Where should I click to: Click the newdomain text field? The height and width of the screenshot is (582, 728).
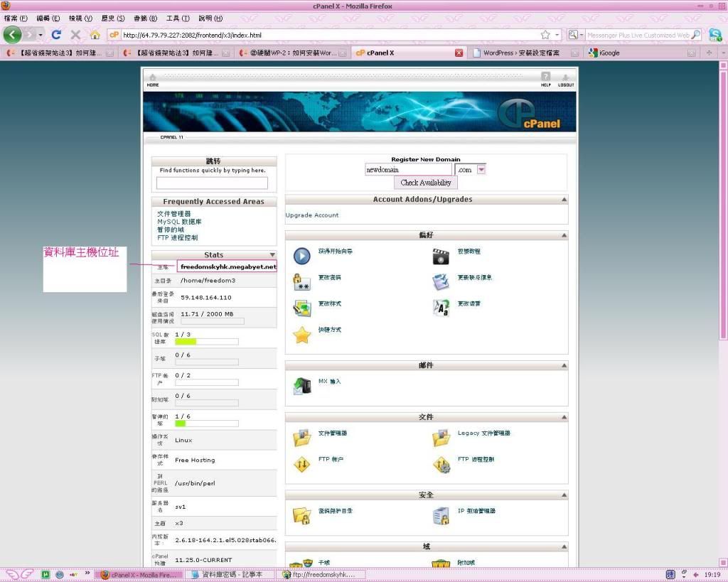coord(408,170)
